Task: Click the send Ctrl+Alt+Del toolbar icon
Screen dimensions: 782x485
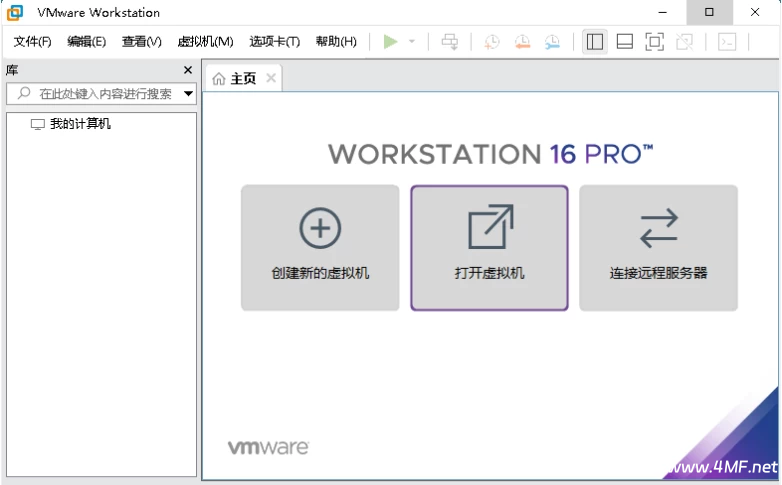Action: [450, 41]
